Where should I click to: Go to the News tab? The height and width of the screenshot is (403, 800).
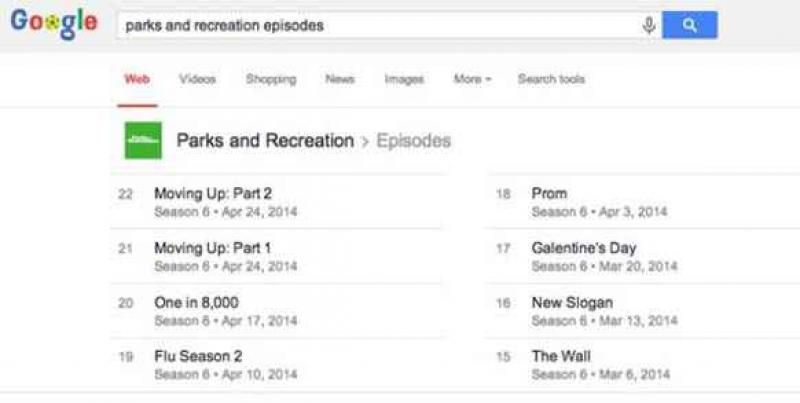pyautogui.click(x=339, y=79)
